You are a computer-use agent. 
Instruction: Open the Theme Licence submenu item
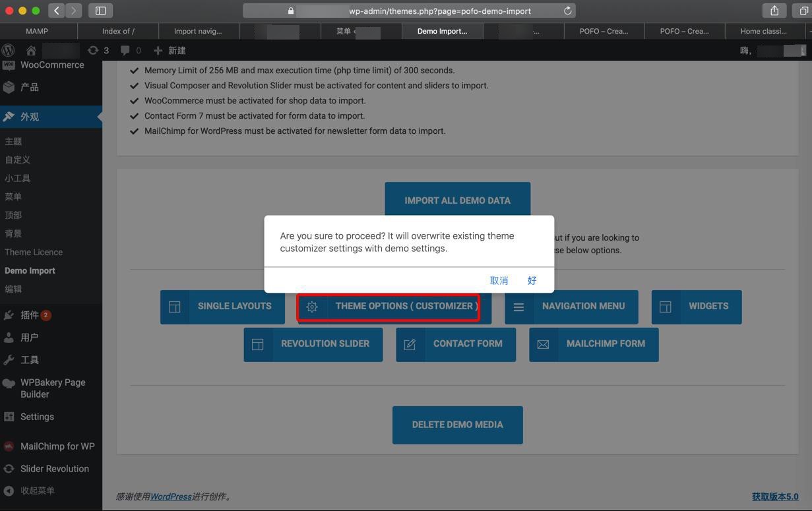(34, 252)
